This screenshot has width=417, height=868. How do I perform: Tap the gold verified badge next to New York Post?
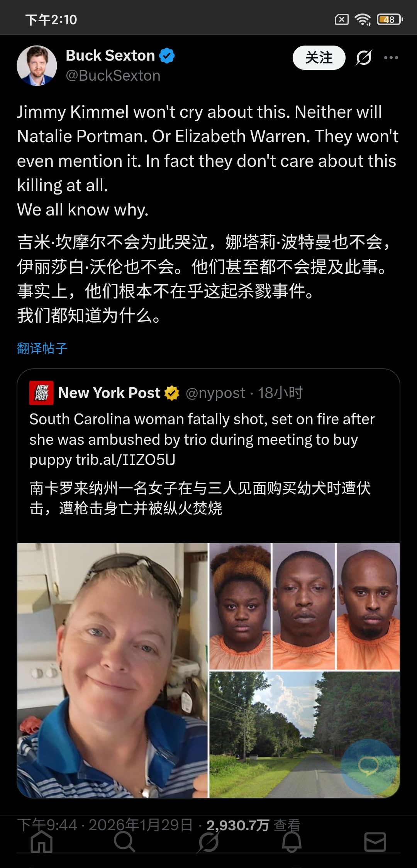click(x=172, y=393)
